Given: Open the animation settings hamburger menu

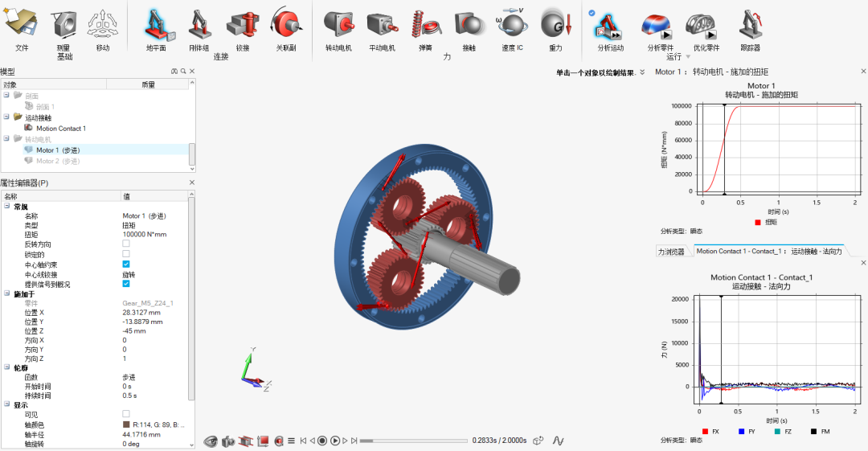Looking at the screenshot, I should pos(291,441).
